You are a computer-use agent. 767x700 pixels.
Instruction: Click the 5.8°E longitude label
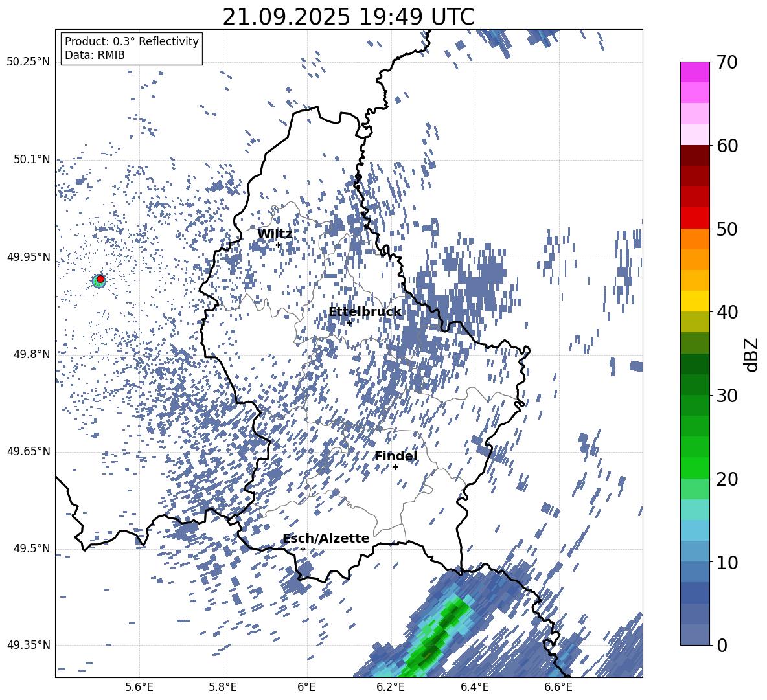223,687
